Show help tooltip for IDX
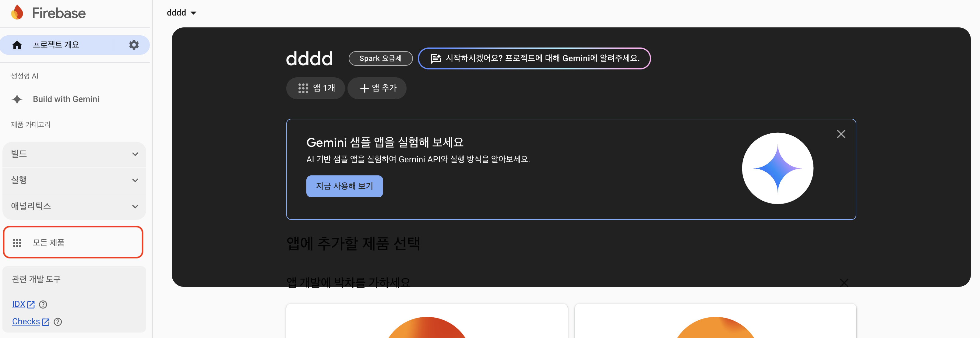This screenshot has height=338, width=980. (43, 305)
